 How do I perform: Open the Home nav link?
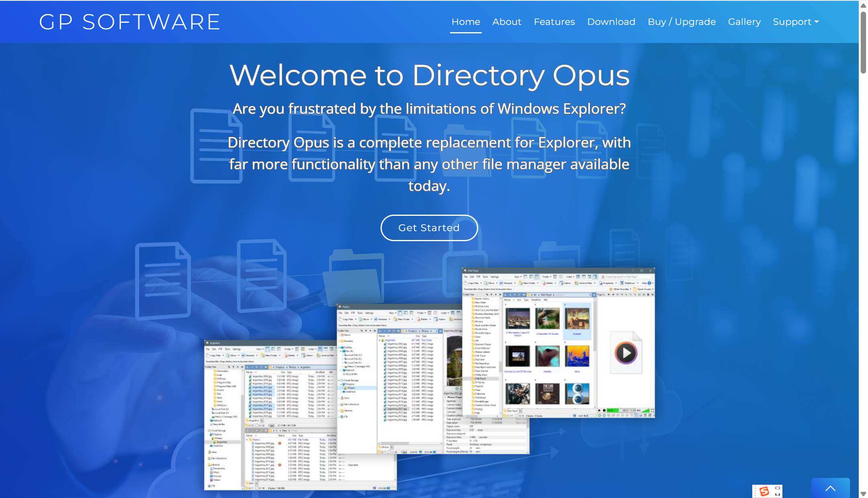pyautogui.click(x=466, y=22)
